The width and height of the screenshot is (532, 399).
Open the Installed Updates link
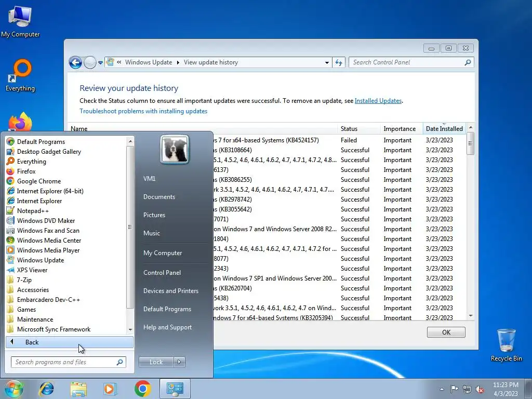pos(378,101)
